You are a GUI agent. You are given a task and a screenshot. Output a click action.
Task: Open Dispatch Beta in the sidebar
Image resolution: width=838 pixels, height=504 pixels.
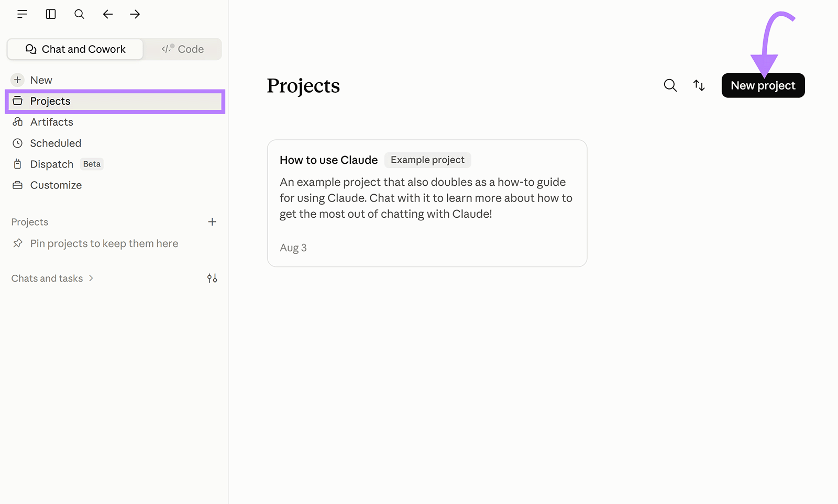tap(115, 164)
